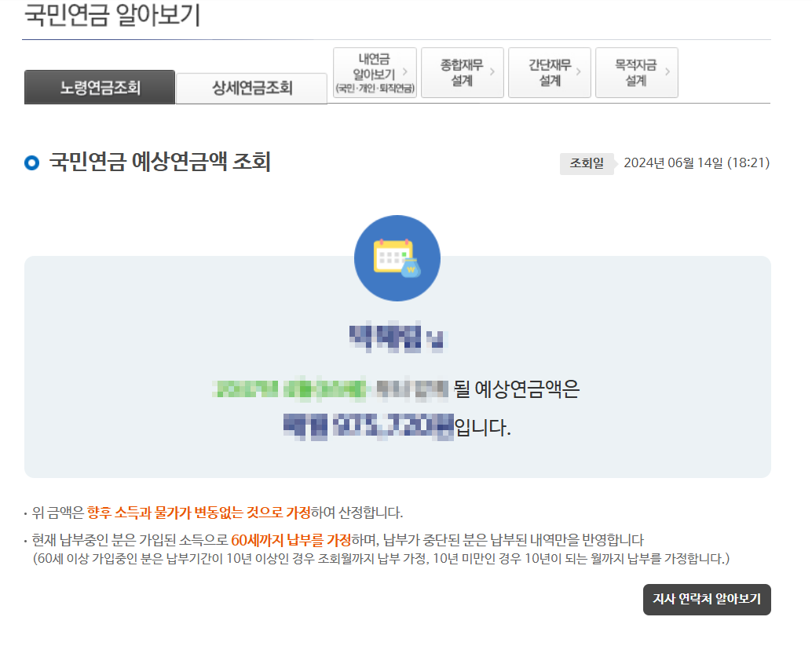Click the date text 2024년 06월 14일 (18:21)
Screen dimensions: 812x646
[x=697, y=163]
